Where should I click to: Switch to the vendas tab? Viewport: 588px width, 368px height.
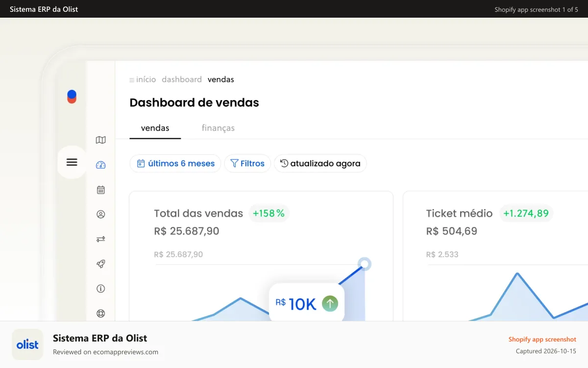click(x=155, y=128)
